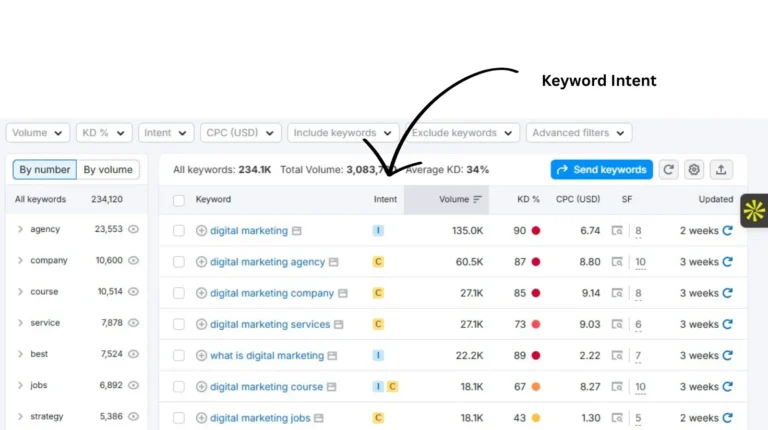This screenshot has height=430, width=768.
Task: Click Commercial intent badge for 'digital marketing agency'
Action: (x=378, y=262)
